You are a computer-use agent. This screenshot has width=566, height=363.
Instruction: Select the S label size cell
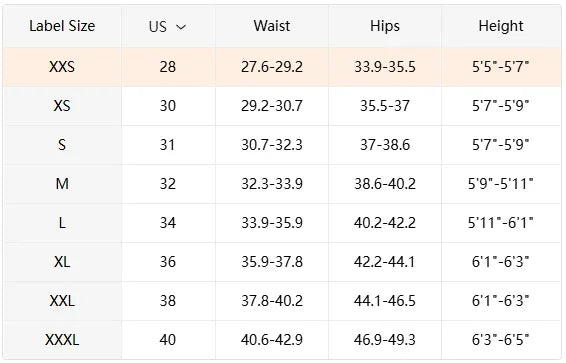(x=62, y=145)
